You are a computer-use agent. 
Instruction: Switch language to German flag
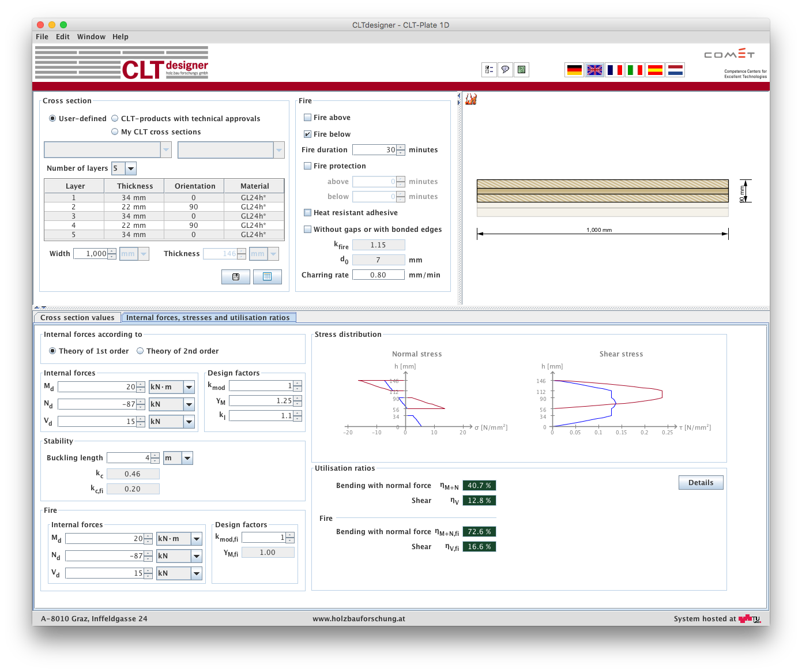[x=574, y=70]
